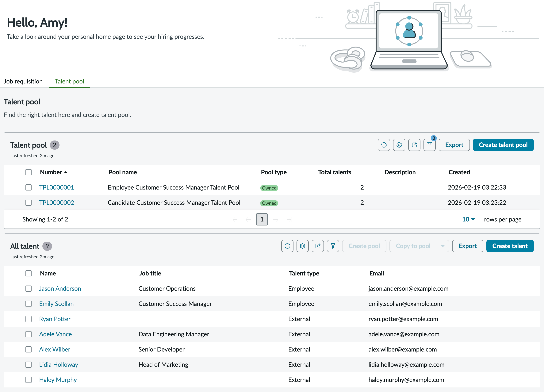Screen dimensions: 544x392
Task: Check the Lidia Holloway checkbox
Action: 29,365
